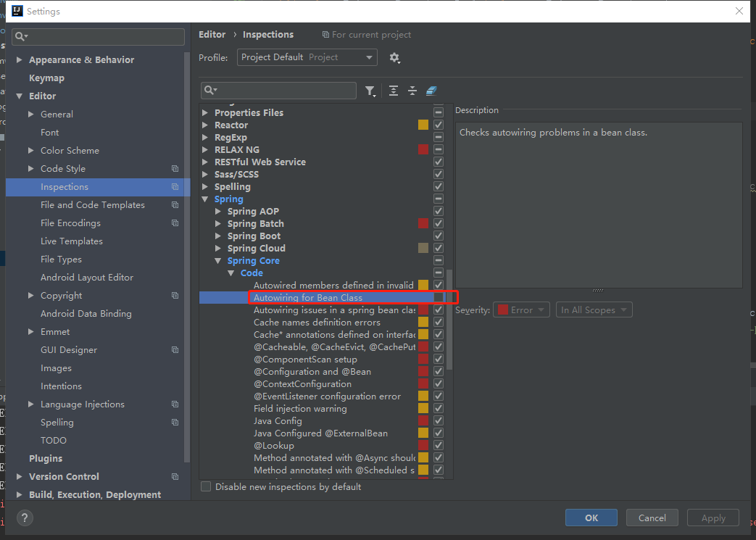Toggle the Spelling inspections checkbox

coord(439,186)
